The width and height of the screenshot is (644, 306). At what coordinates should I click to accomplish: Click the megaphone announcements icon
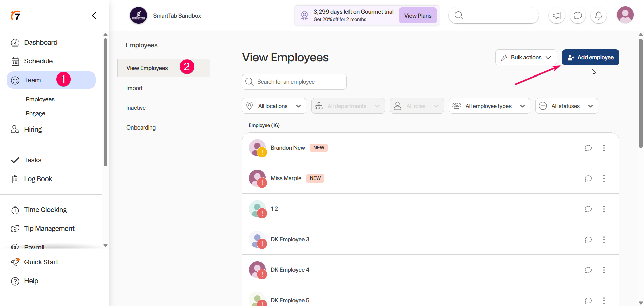pos(557,16)
